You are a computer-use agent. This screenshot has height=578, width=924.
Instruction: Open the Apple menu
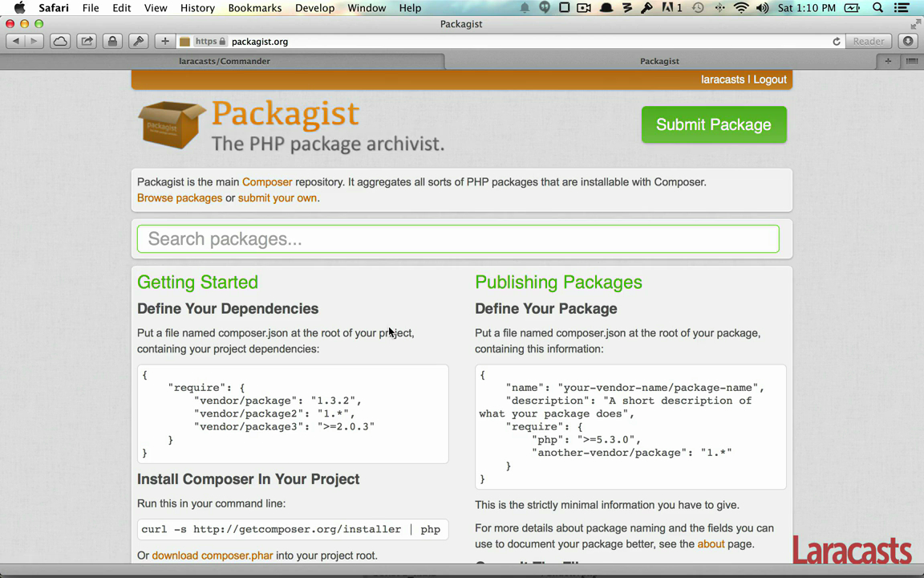pos(19,8)
